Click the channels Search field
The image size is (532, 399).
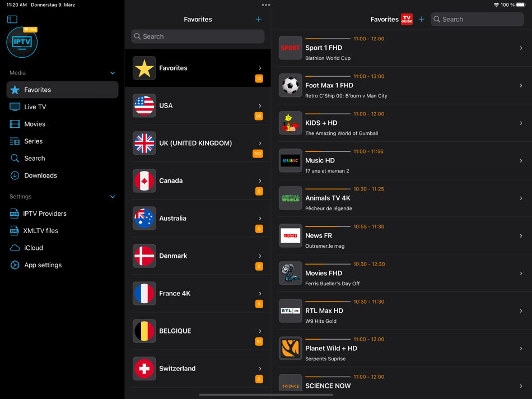[477, 20]
